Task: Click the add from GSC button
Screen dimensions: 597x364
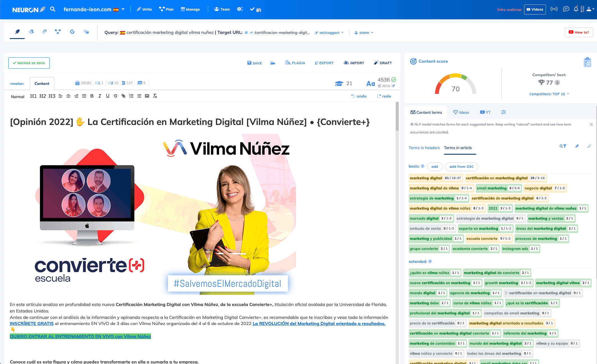Action: coord(461,167)
